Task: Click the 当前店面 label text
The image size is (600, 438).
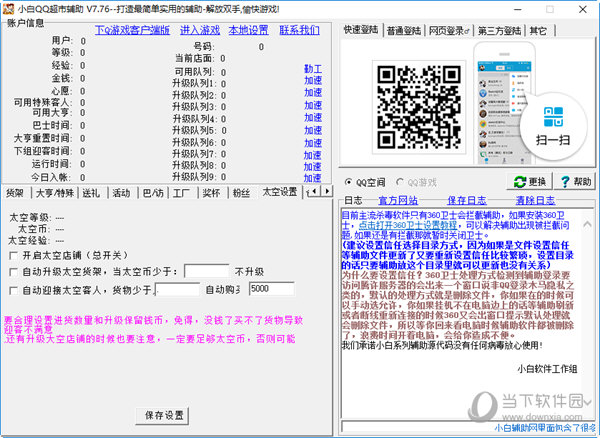Action: [194, 59]
